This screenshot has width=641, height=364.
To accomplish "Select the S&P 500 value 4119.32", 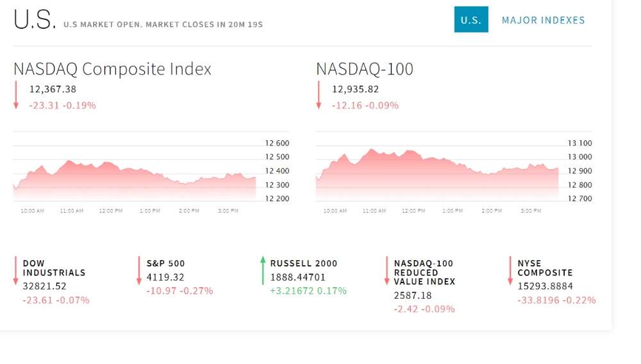I will pyautogui.click(x=165, y=277).
